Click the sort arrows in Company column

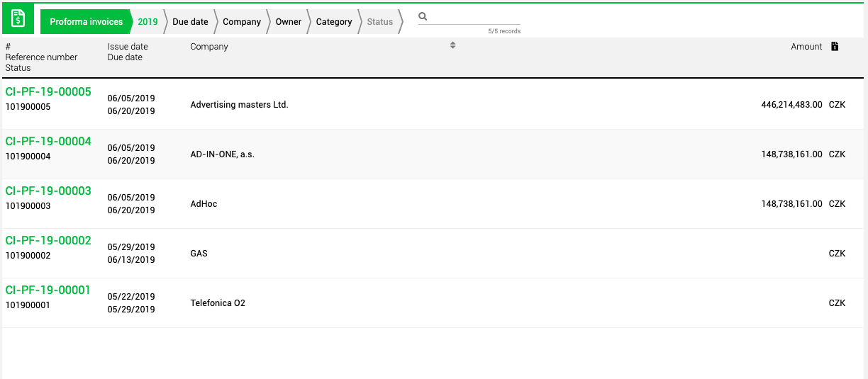(x=452, y=45)
